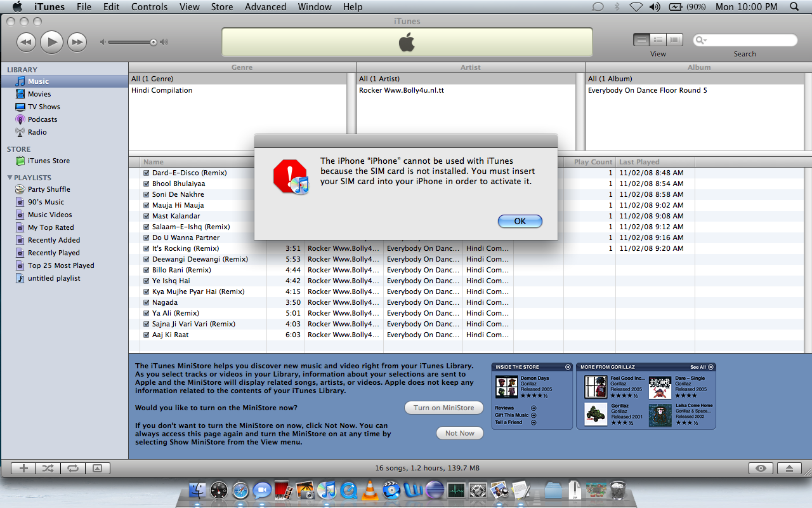
Task: Open the Advanced menu
Action: click(x=265, y=7)
